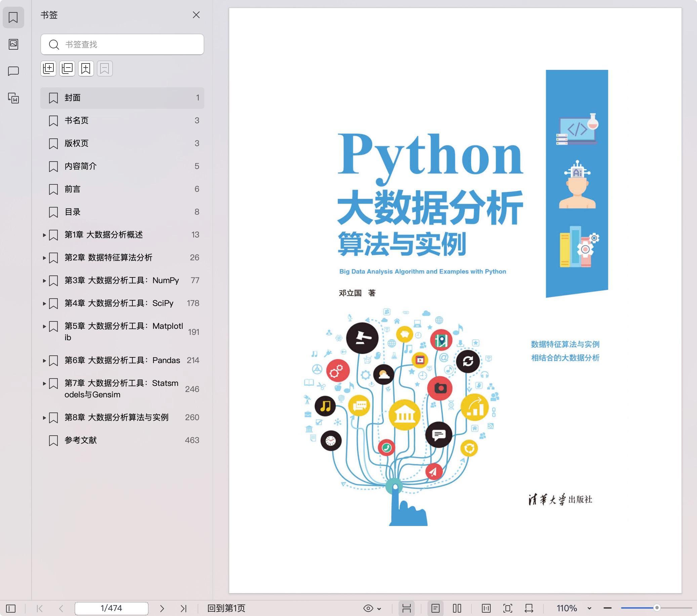Viewport: 697px width, 616px height.
Task: Click 回到第1页 link
Action: click(227, 608)
